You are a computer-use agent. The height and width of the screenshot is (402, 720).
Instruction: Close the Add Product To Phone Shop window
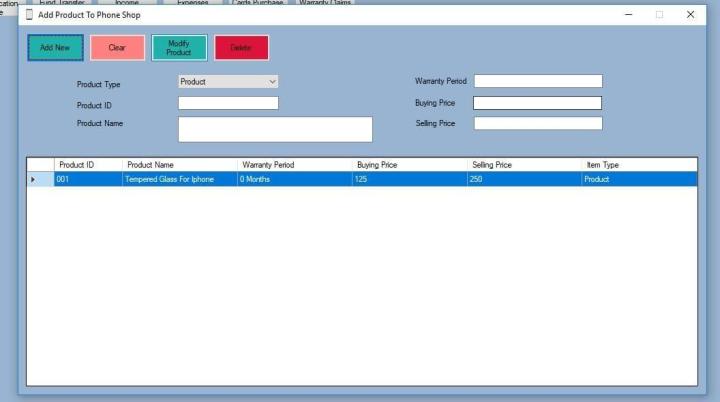tap(690, 15)
